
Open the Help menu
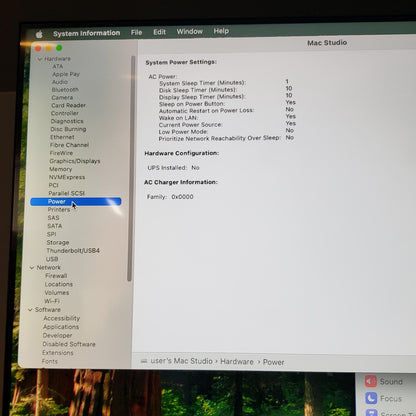(221, 31)
